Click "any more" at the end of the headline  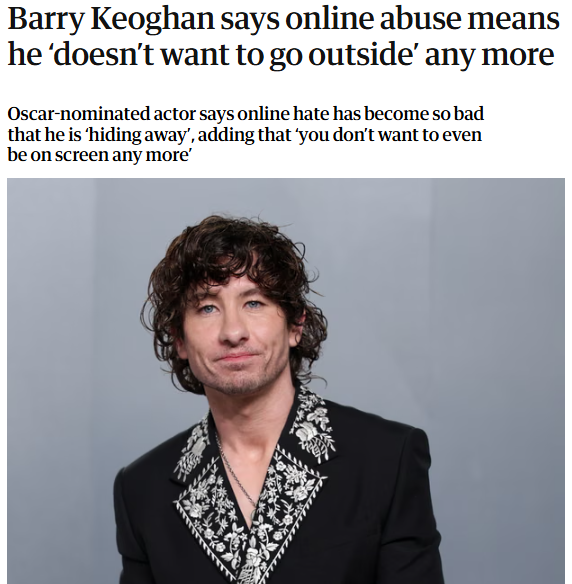point(489,56)
